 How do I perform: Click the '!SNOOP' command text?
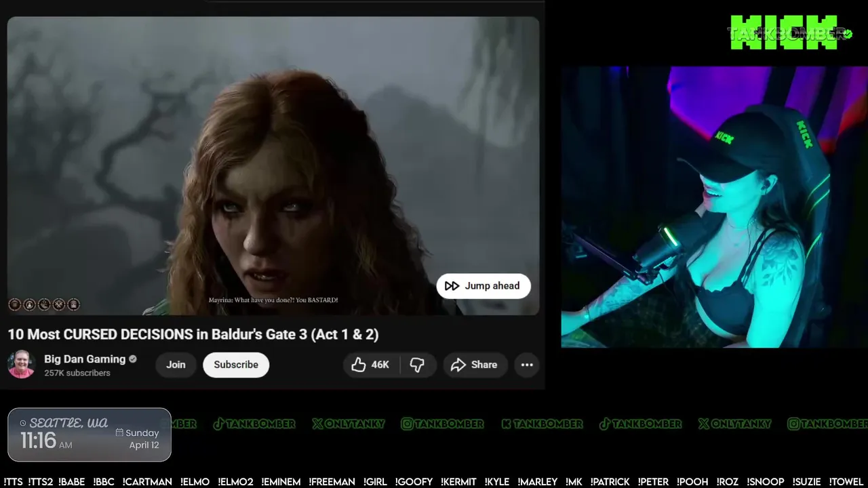[767, 482]
